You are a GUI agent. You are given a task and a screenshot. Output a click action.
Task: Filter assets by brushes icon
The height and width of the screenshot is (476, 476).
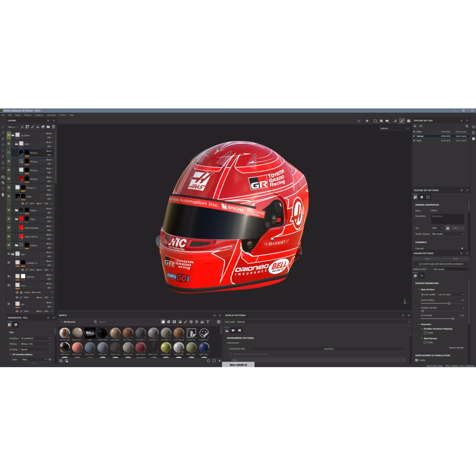point(186,322)
